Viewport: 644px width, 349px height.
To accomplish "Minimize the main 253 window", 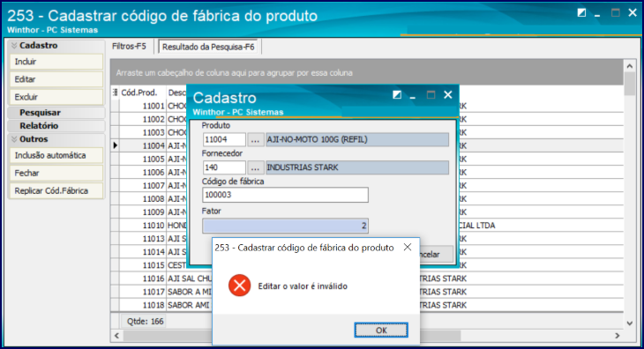I will click(x=597, y=14).
